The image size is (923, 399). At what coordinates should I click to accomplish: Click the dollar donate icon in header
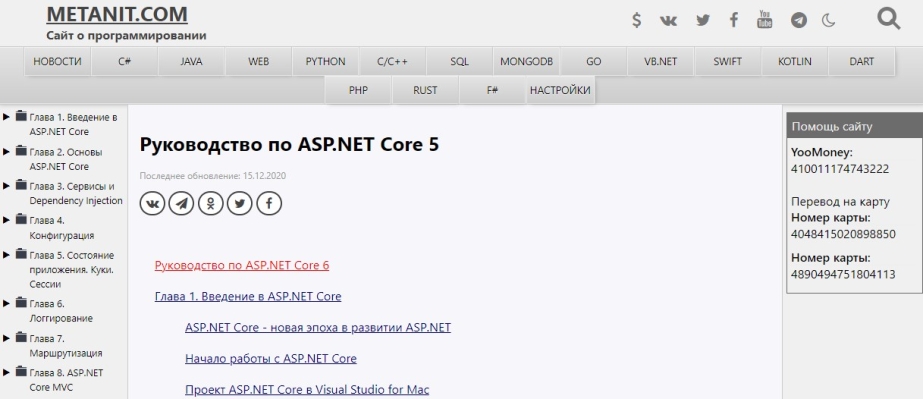click(x=636, y=20)
